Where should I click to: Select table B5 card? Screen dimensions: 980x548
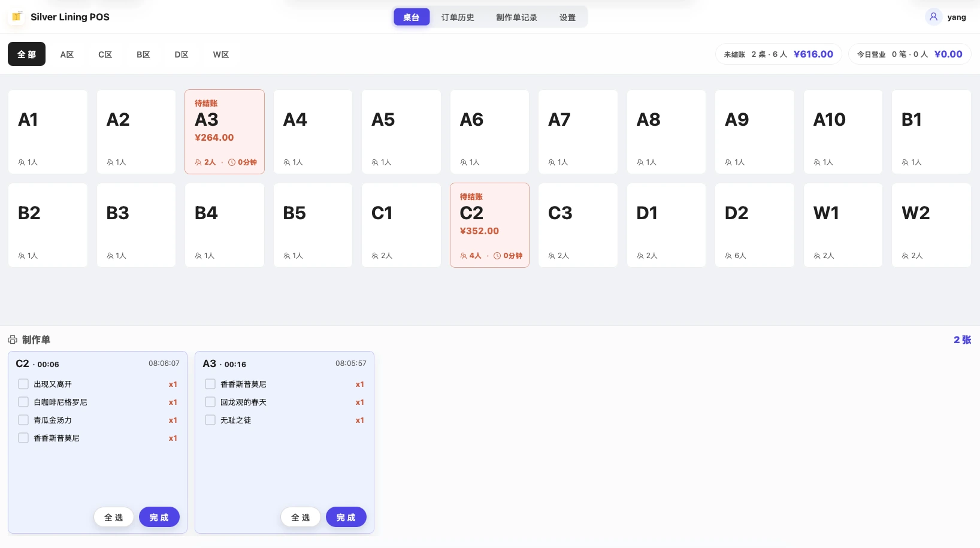tap(313, 225)
